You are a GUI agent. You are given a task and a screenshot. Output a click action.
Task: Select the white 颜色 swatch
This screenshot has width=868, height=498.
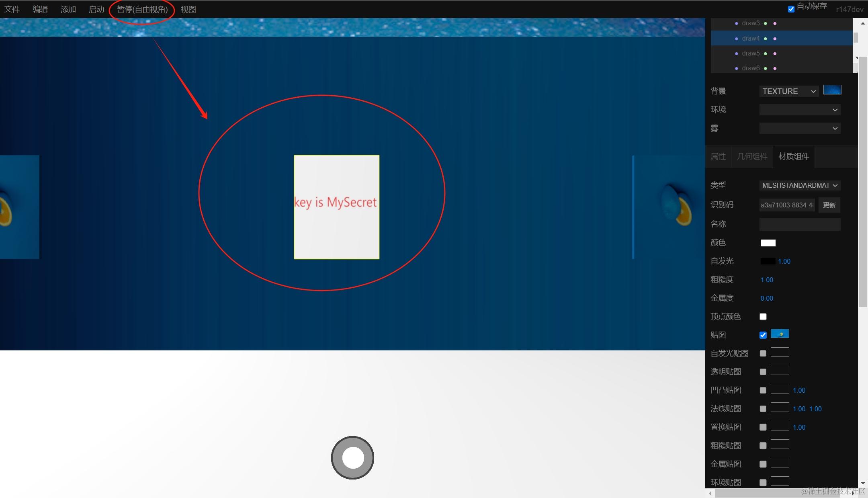(768, 242)
